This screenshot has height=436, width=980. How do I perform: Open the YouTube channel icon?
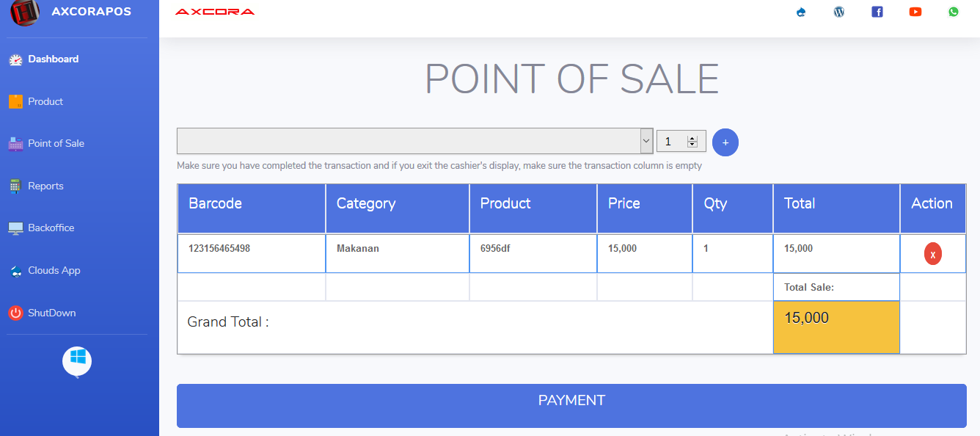point(915,12)
